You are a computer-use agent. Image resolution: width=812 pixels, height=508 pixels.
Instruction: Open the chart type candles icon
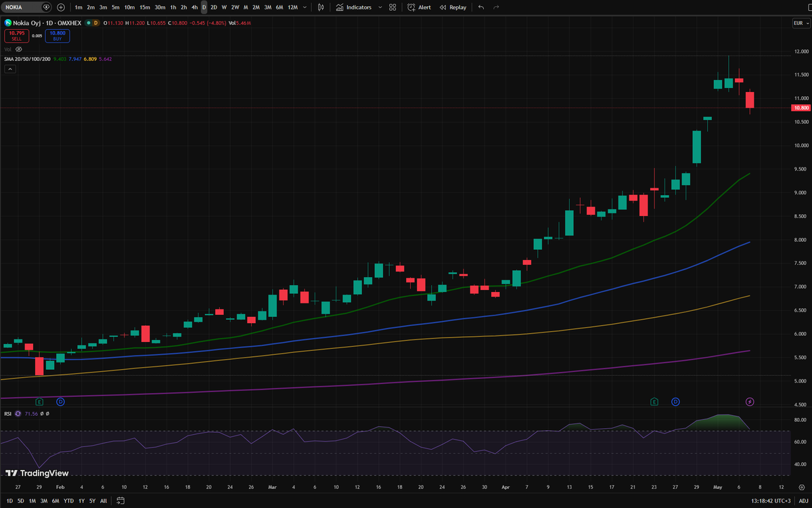tap(321, 7)
